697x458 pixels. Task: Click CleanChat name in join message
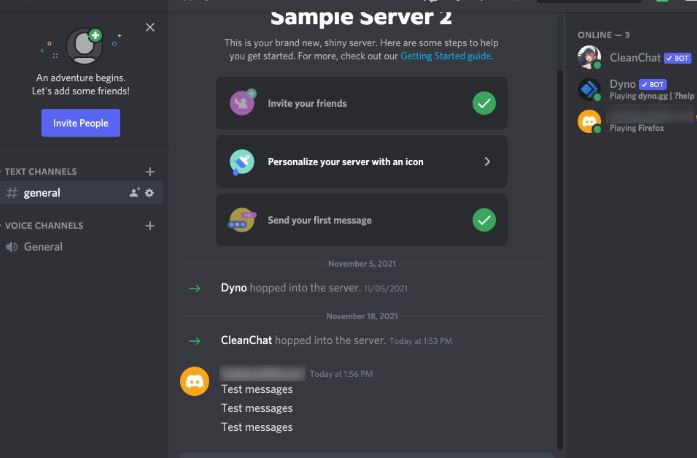pos(246,340)
